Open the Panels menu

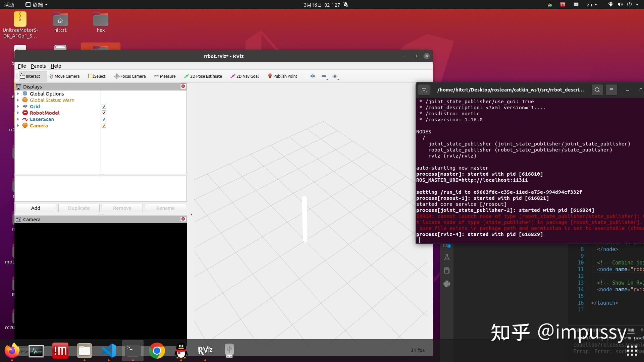[x=38, y=66]
